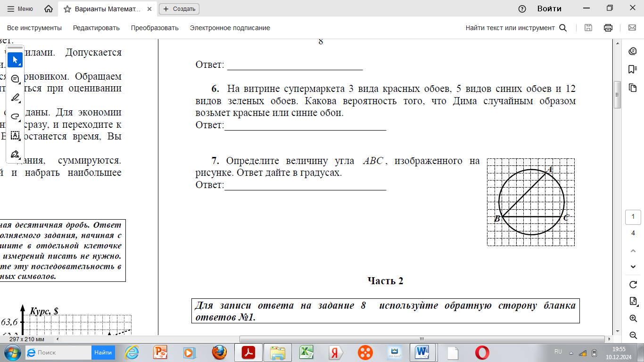This screenshot has width=644, height=362.
Task: Grab the floating toolbar handle bar
Action: (15, 48)
